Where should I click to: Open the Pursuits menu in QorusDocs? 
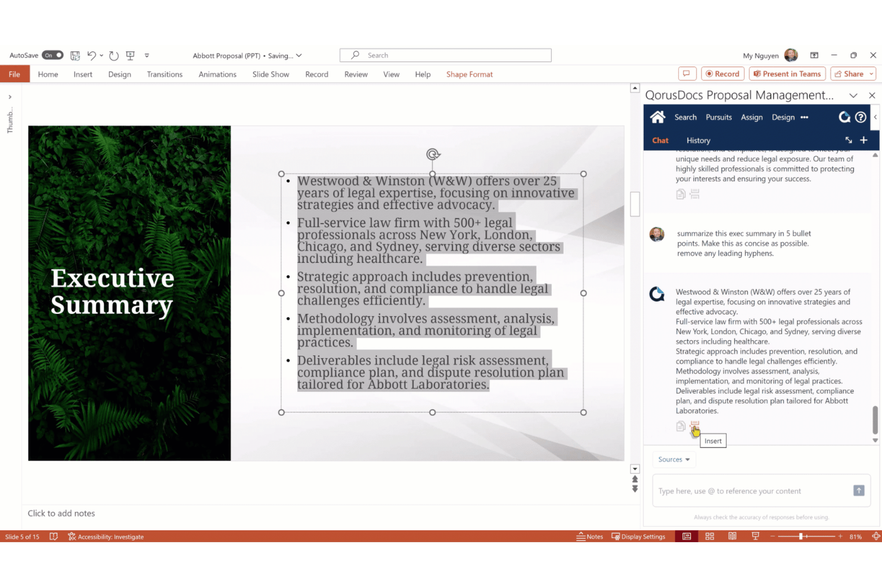point(719,117)
